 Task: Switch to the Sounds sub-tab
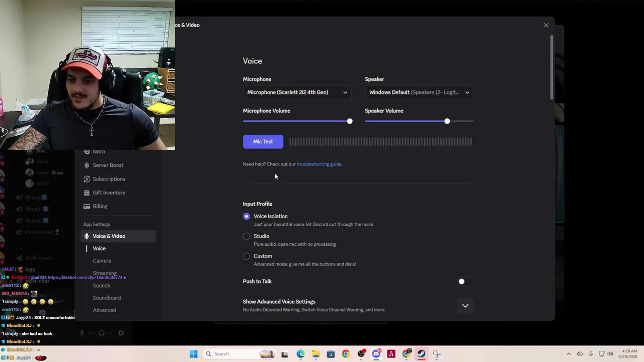click(101, 286)
